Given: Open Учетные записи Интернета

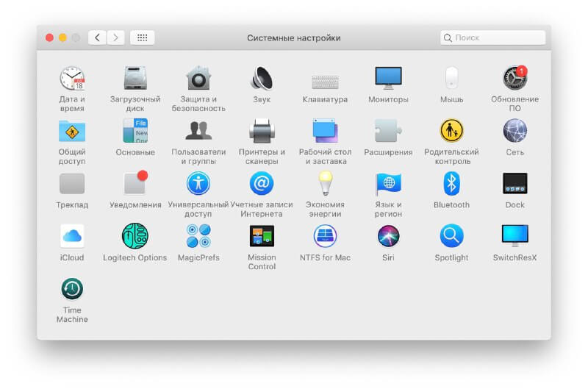Looking at the screenshot, I should pyautogui.click(x=262, y=183).
